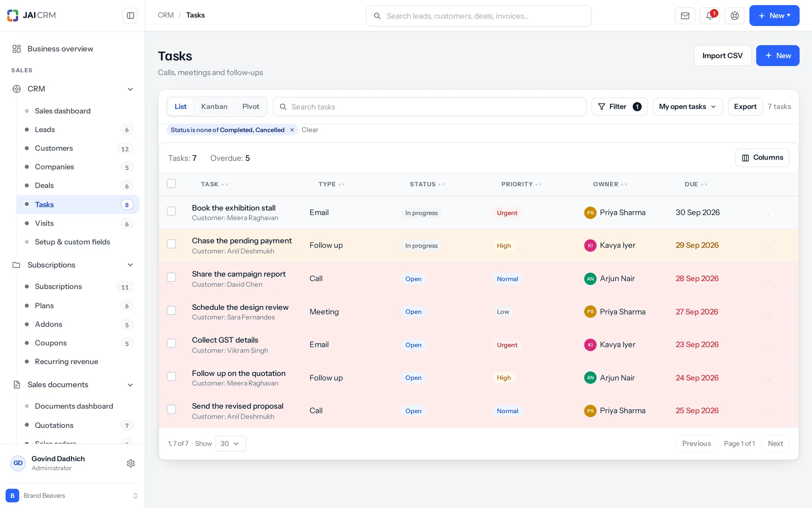Click the Subscriptions folder icon
The width and height of the screenshot is (812, 508).
(x=16, y=265)
